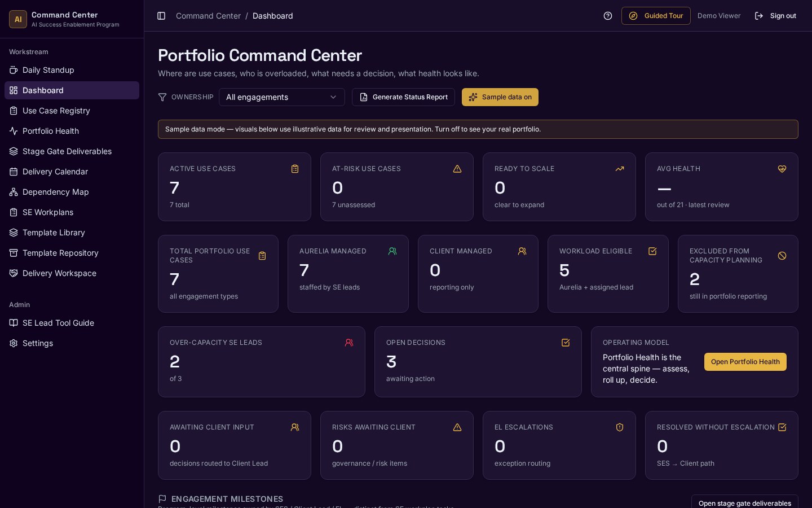Click the Ownership filter funnel icon
The image size is (812, 508).
pyautogui.click(x=162, y=97)
